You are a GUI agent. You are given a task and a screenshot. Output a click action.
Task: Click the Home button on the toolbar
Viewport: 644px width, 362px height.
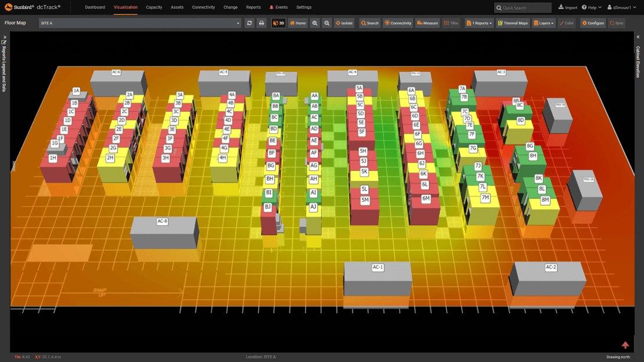click(x=297, y=23)
